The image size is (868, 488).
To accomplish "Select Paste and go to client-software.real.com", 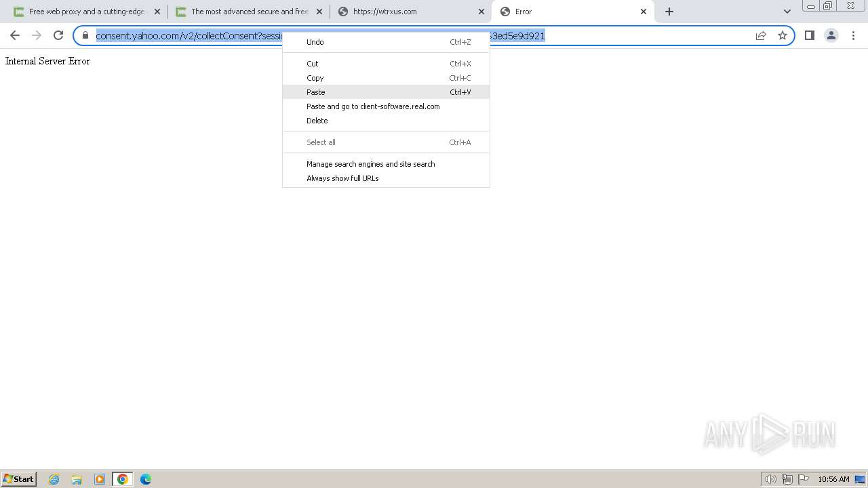I will pyautogui.click(x=386, y=106).
